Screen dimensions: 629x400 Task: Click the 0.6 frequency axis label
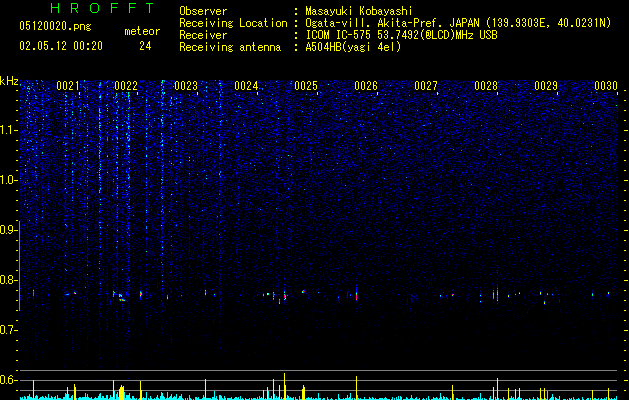[9, 380]
